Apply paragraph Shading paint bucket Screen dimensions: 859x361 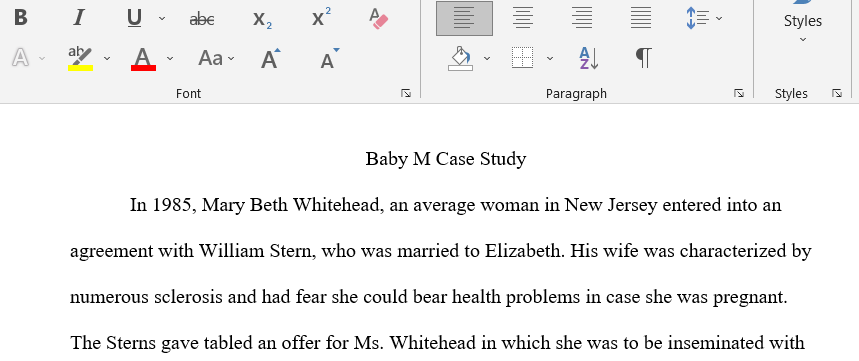coord(461,58)
